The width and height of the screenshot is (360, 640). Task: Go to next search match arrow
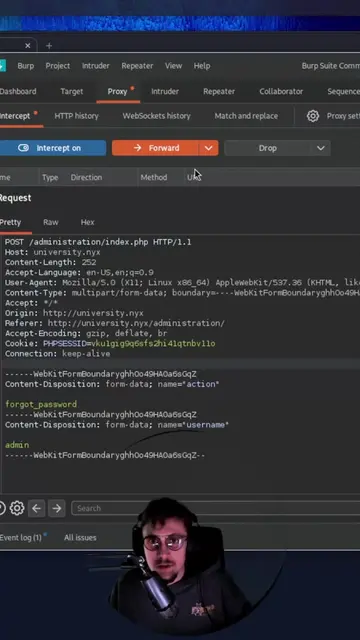click(57, 508)
